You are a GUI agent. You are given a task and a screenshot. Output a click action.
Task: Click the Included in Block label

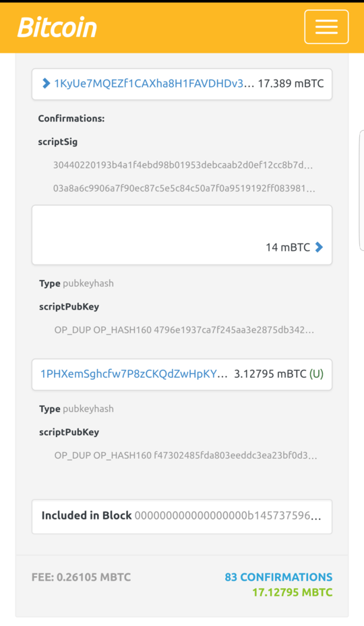(86, 515)
